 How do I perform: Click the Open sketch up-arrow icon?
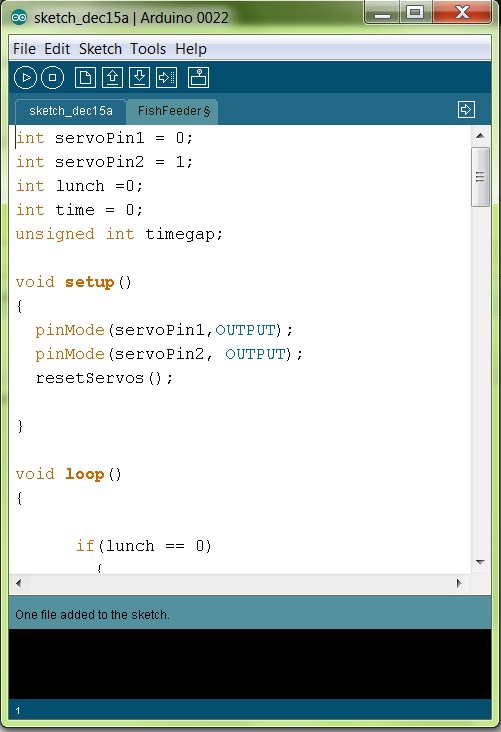pos(113,78)
